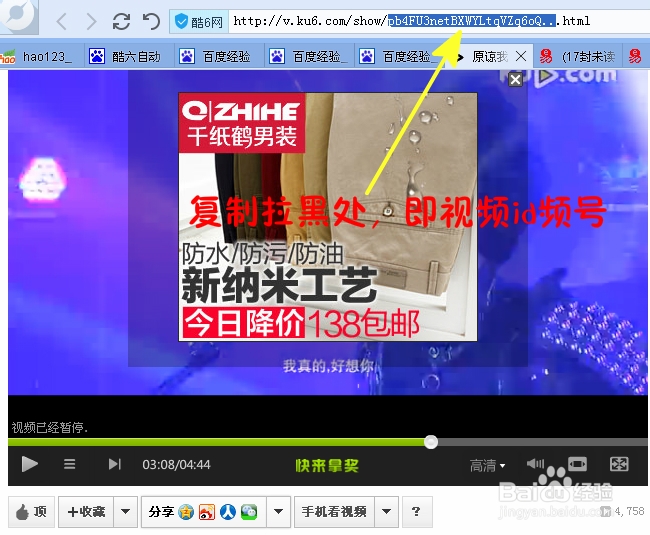Click the video progress slider handle

[431, 442]
